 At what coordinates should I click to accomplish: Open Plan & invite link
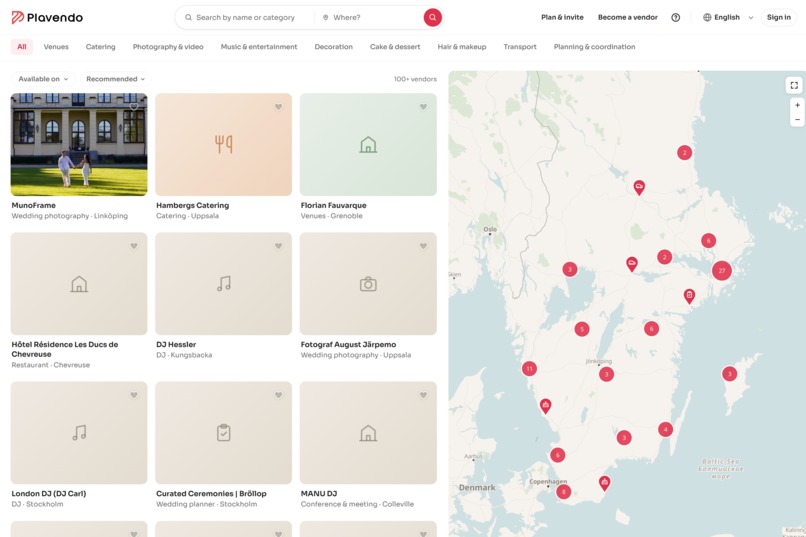[x=562, y=17]
